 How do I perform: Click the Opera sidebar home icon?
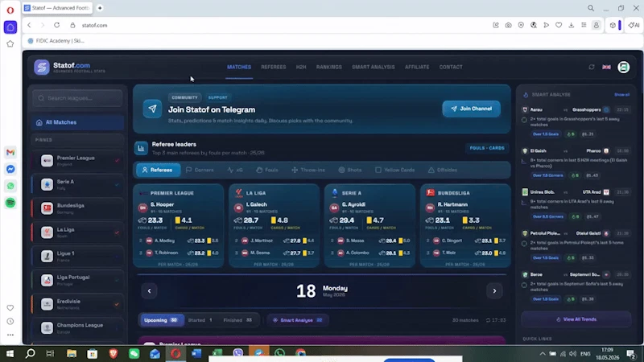click(x=10, y=27)
